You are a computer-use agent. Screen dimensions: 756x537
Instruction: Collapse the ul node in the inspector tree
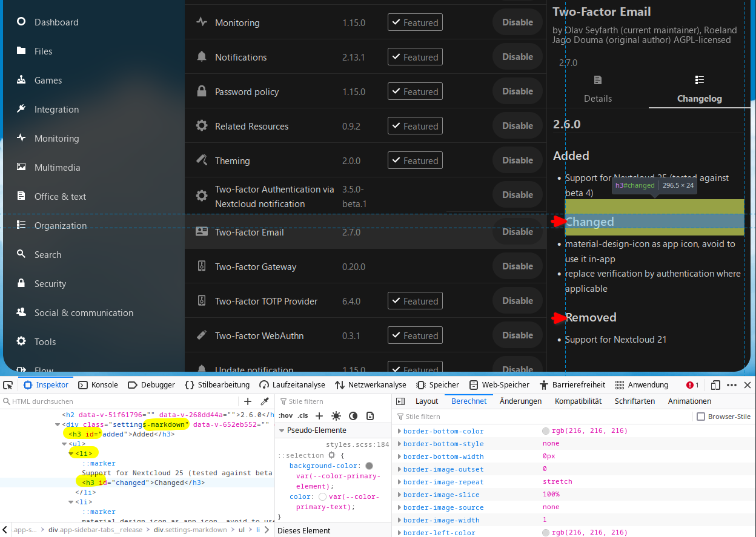click(x=65, y=444)
